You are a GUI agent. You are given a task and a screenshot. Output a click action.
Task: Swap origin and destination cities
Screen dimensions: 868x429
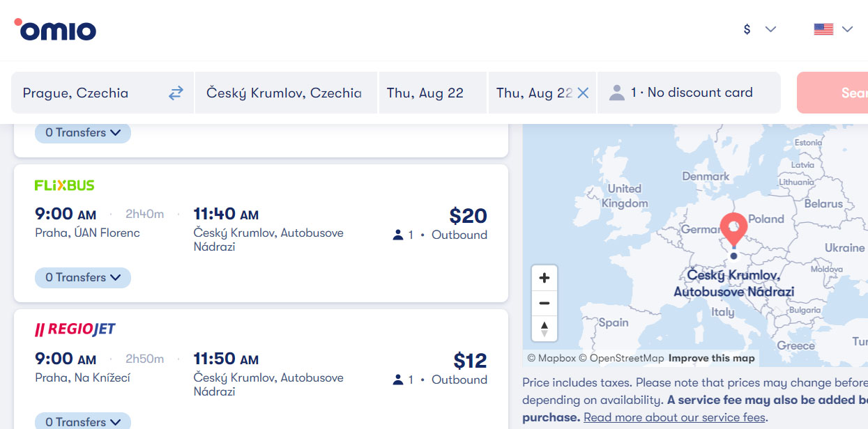(x=176, y=93)
